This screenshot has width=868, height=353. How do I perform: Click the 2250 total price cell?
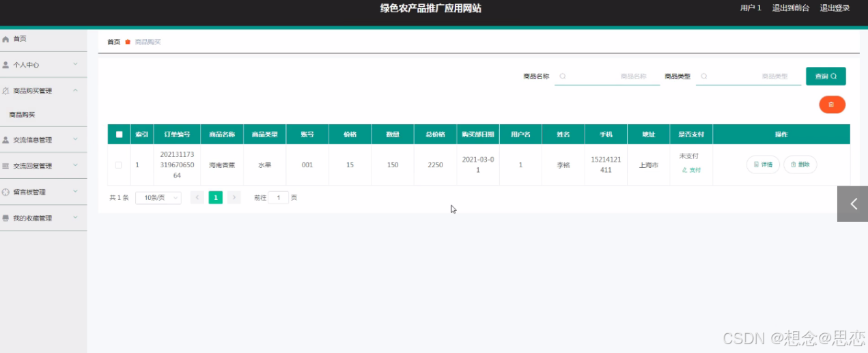pos(435,165)
